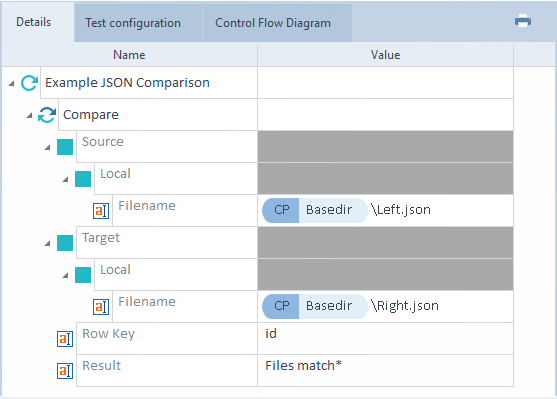Collapse the Example JSON Comparison node
This screenshot has width=557, height=399.
[11, 83]
